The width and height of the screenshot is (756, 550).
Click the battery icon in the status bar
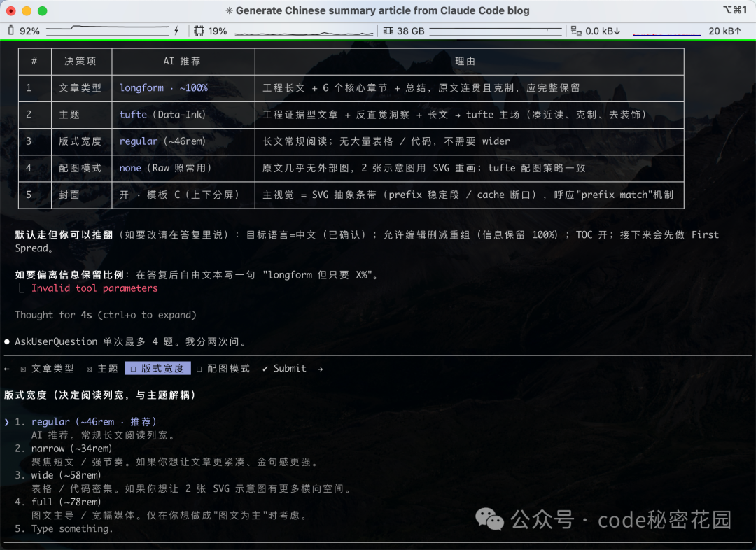11,31
